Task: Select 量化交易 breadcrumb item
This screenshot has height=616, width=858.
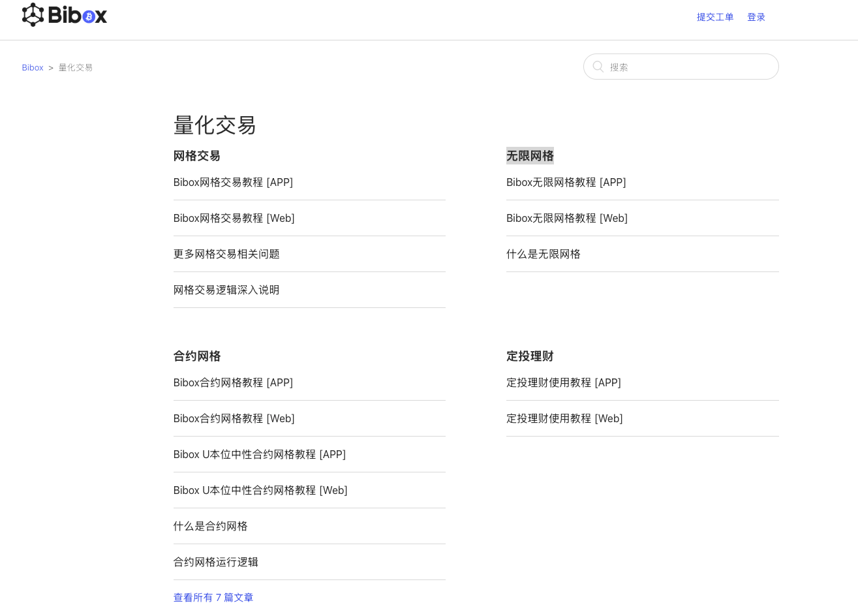Action: (x=76, y=67)
